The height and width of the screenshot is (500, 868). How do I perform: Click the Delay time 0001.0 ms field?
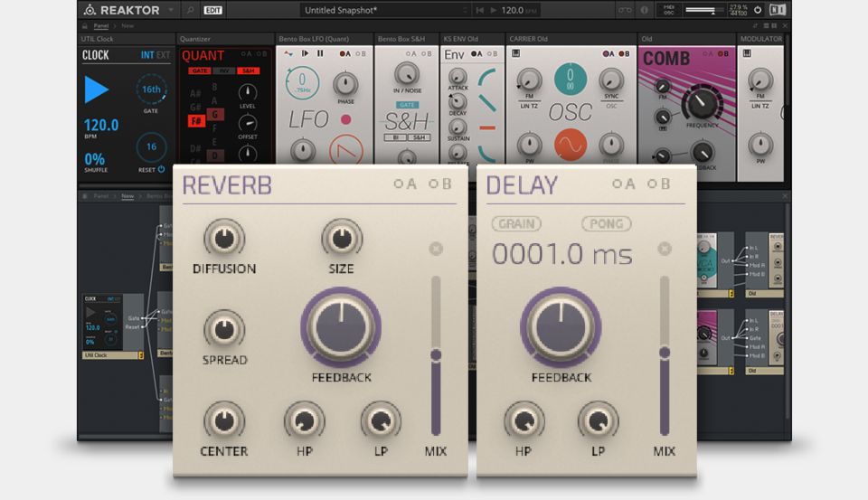(561, 255)
